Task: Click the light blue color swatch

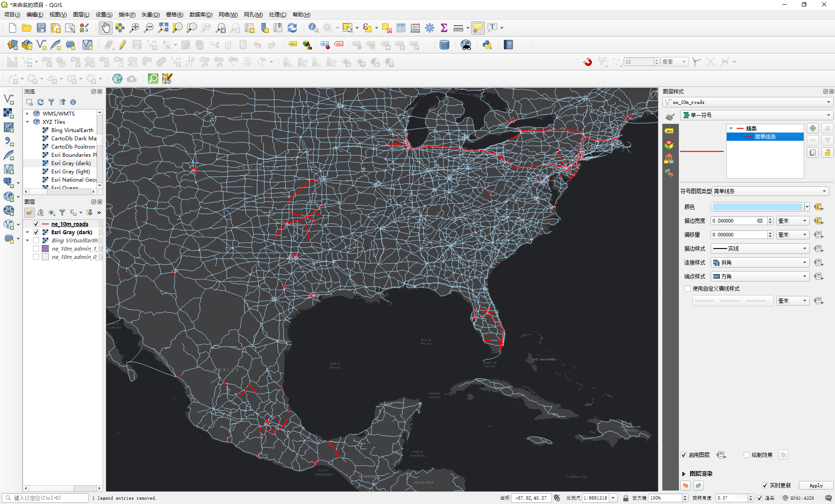Action: [757, 207]
